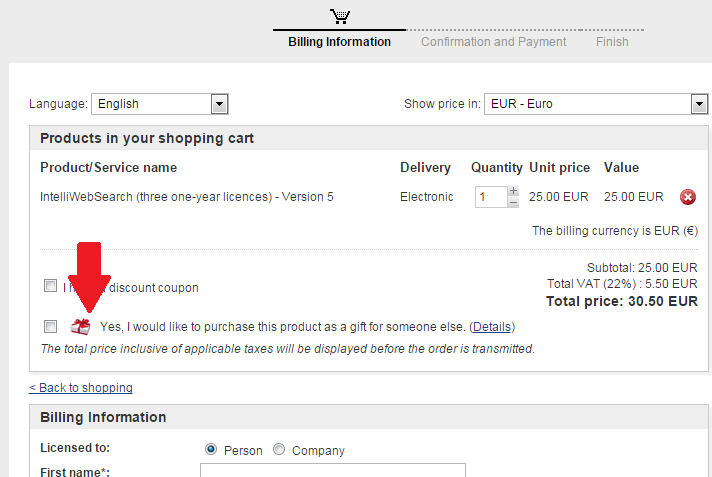The image size is (712, 477).
Task: Click the gift box icon
Action: click(x=80, y=327)
